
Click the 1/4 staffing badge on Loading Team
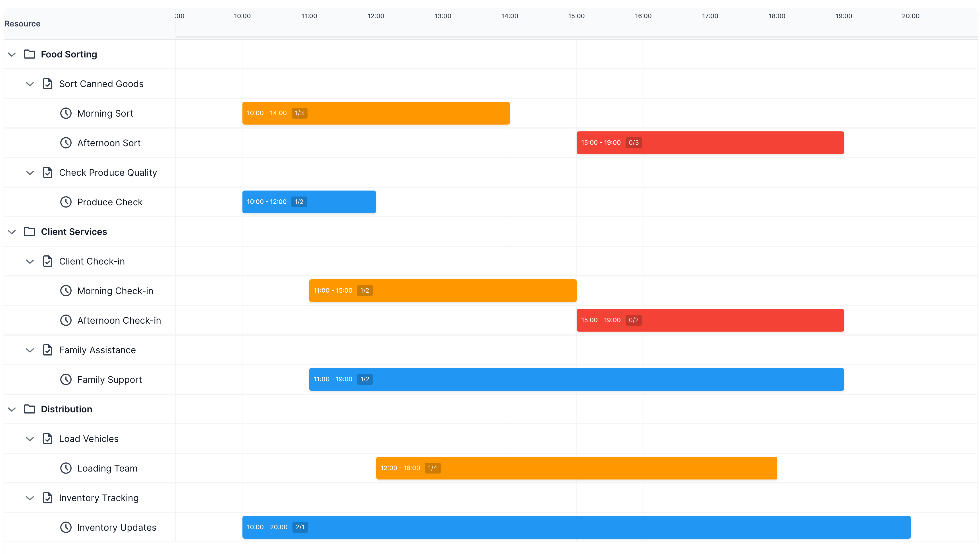tap(432, 468)
